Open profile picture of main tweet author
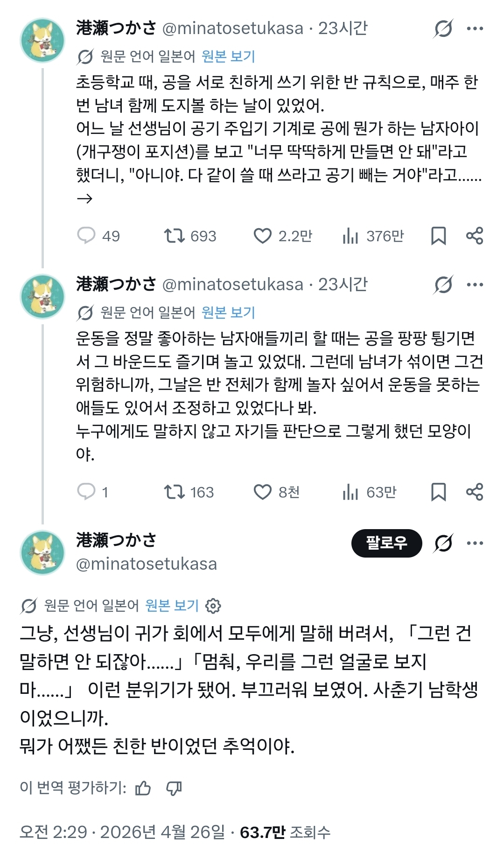504x859 pixels. click(42, 552)
